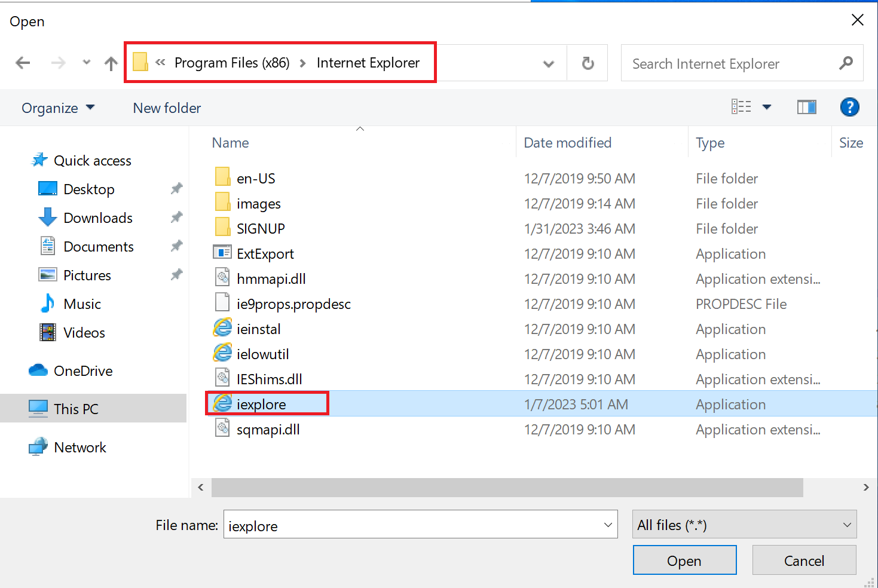Image resolution: width=878 pixels, height=588 pixels.
Task: Select the images folder
Action: (258, 204)
